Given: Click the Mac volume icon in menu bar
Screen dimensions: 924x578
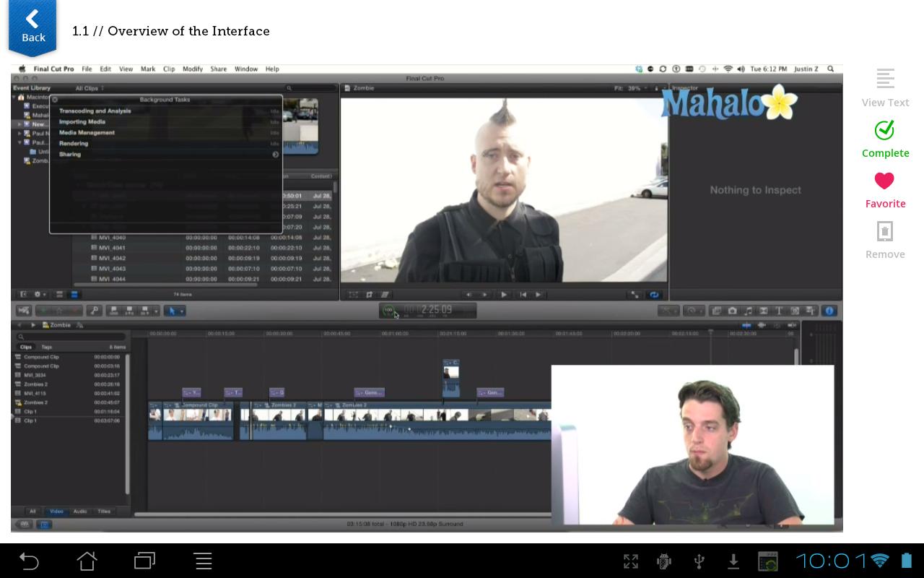Looking at the screenshot, I should (x=742, y=69).
